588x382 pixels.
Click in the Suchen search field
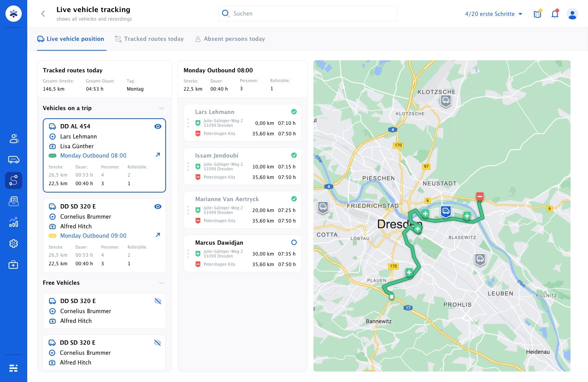tap(308, 14)
